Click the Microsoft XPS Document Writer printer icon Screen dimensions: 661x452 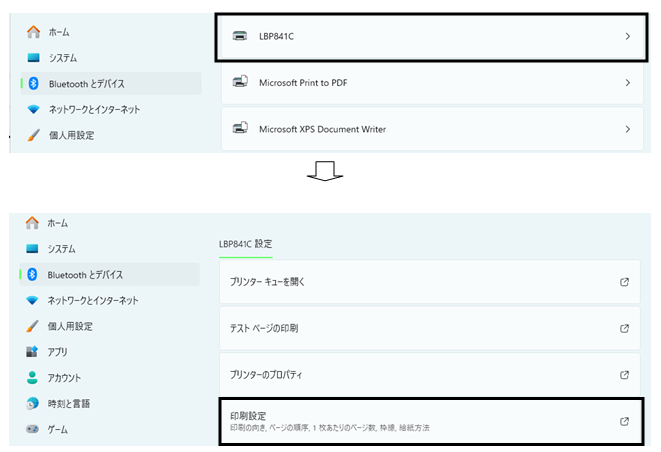[239, 129]
